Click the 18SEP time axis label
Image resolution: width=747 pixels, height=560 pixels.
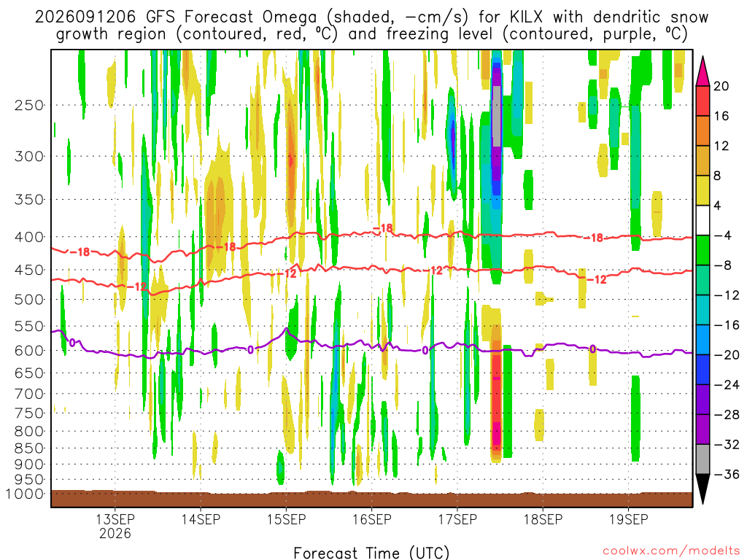[543, 519]
